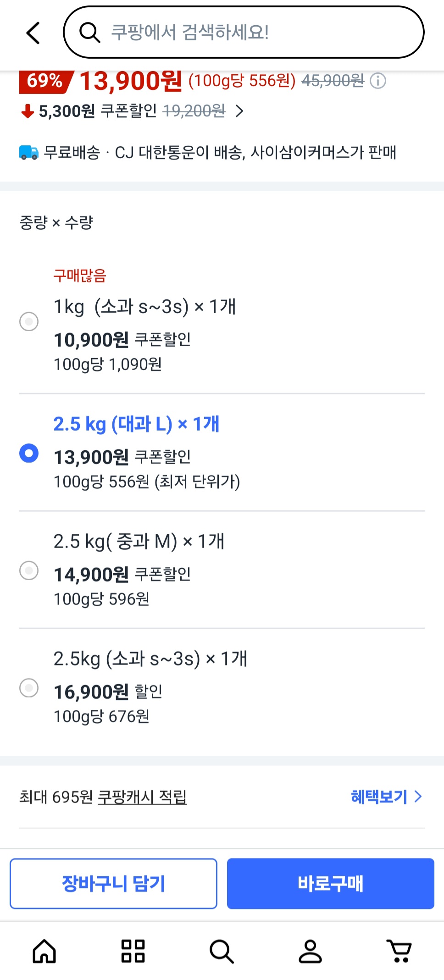444x980 pixels.
Task: Choose the 2.5 kg 중과 M option
Action: [29, 570]
